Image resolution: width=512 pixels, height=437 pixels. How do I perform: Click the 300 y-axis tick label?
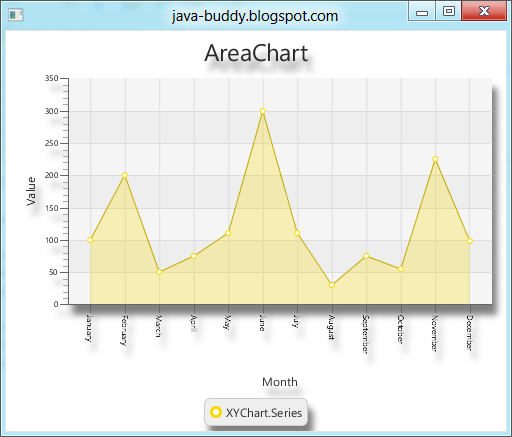click(52, 111)
